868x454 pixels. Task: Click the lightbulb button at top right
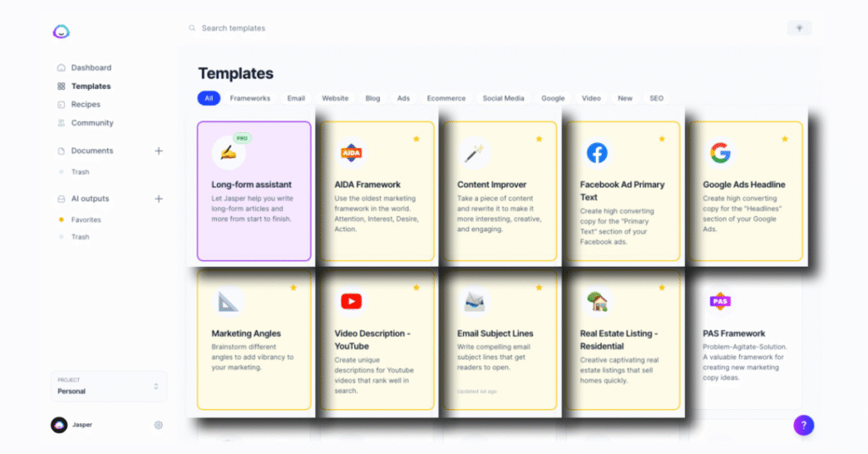point(799,28)
